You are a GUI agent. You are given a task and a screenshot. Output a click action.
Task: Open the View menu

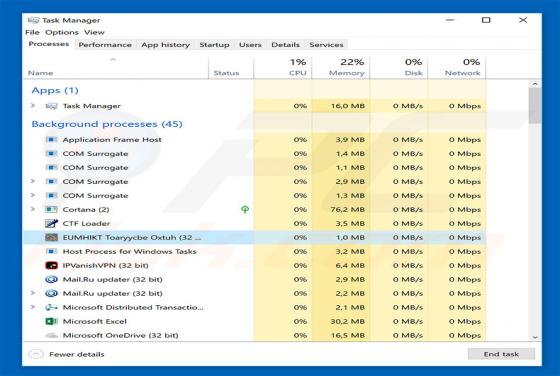[x=94, y=32]
